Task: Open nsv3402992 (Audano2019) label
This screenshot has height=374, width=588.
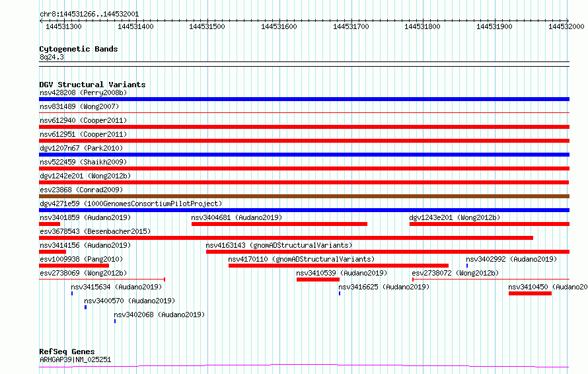Action: 511,259
